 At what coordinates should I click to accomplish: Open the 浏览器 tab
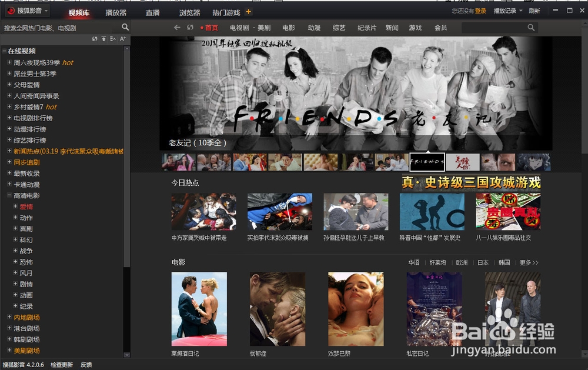[189, 13]
